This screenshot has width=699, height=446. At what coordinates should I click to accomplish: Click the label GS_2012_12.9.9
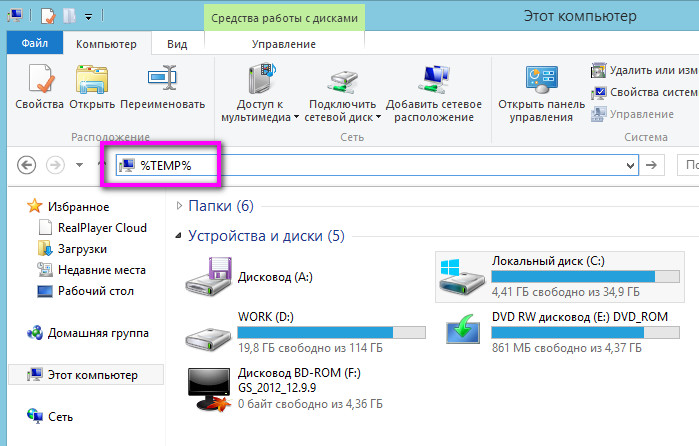pyautogui.click(x=277, y=387)
